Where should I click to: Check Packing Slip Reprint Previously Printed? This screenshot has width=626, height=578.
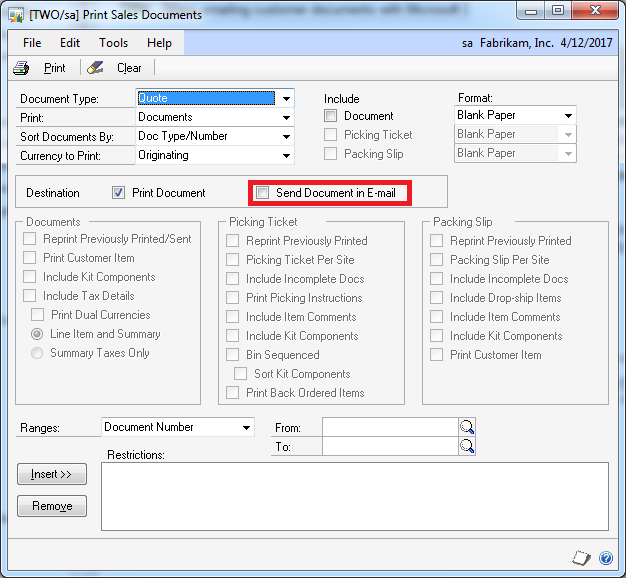[x=437, y=241]
